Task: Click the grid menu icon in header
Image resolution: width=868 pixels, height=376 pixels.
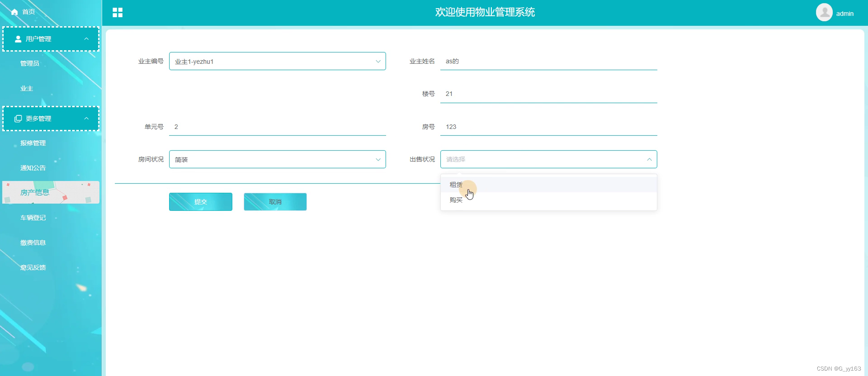Action: [118, 13]
